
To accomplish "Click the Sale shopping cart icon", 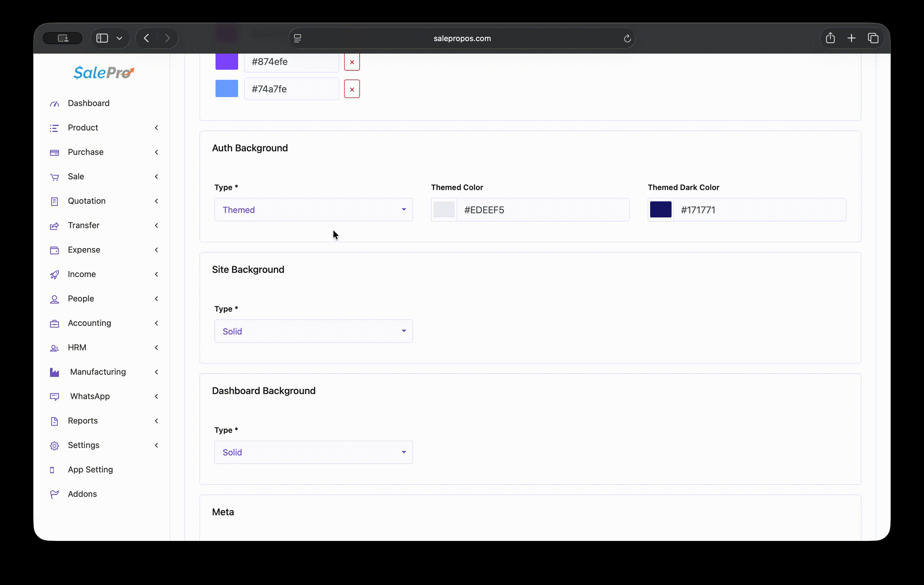I will [x=54, y=177].
